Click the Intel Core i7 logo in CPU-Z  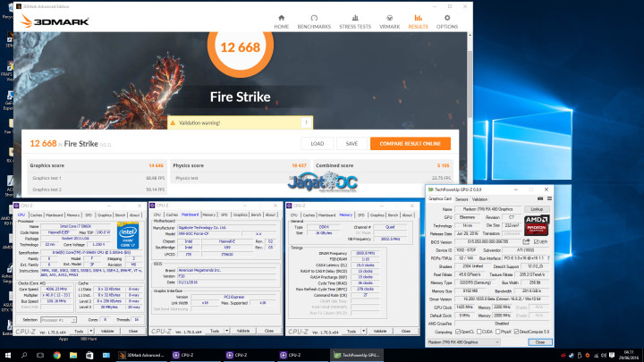[128, 235]
